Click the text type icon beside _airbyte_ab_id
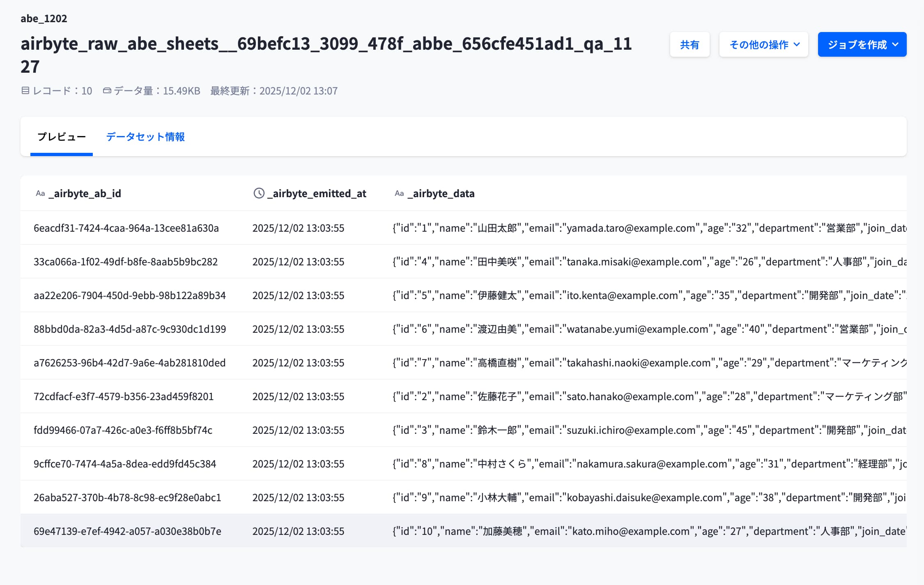The height and width of the screenshot is (585, 924). tap(40, 193)
